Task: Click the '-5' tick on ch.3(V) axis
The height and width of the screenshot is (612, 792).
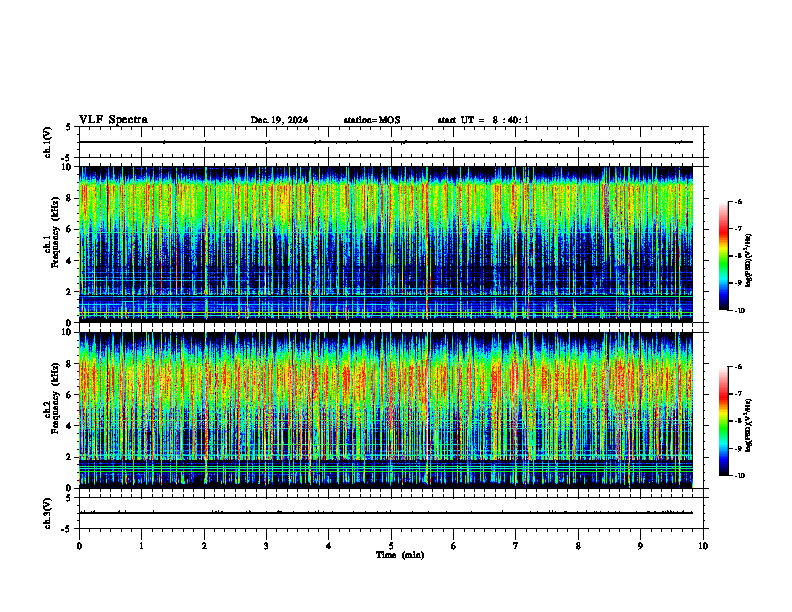Action: click(67, 529)
